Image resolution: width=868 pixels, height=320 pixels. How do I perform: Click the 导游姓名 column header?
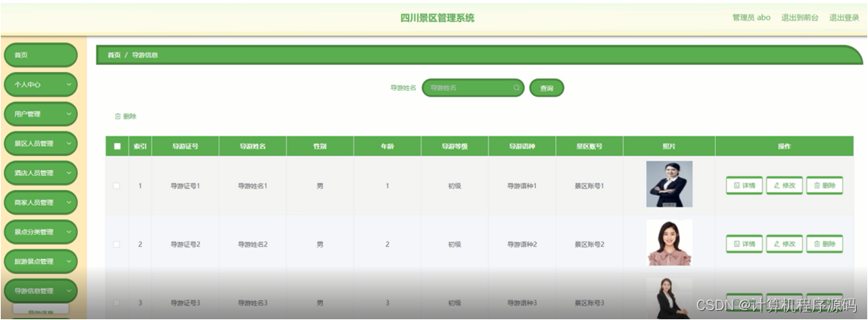click(x=253, y=147)
